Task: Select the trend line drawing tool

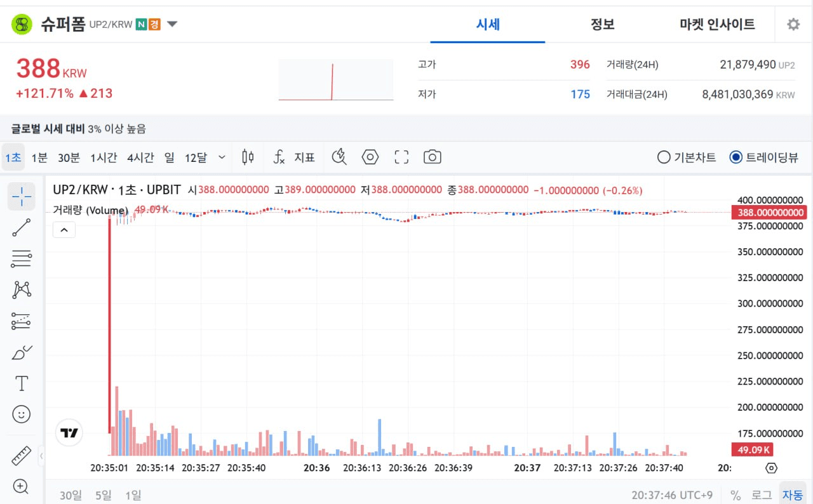Action: [22, 227]
